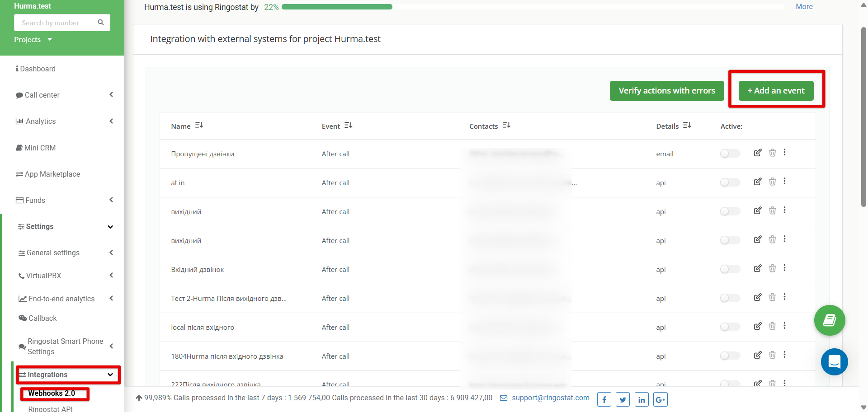
Task: Open the Google Plus social link
Action: pyautogui.click(x=660, y=399)
